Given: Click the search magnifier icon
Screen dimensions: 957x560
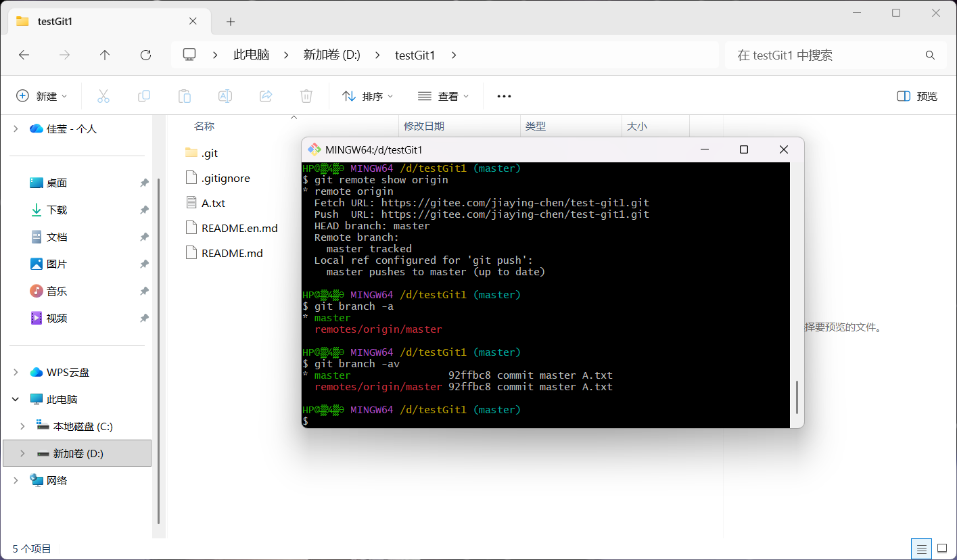Looking at the screenshot, I should pos(930,55).
